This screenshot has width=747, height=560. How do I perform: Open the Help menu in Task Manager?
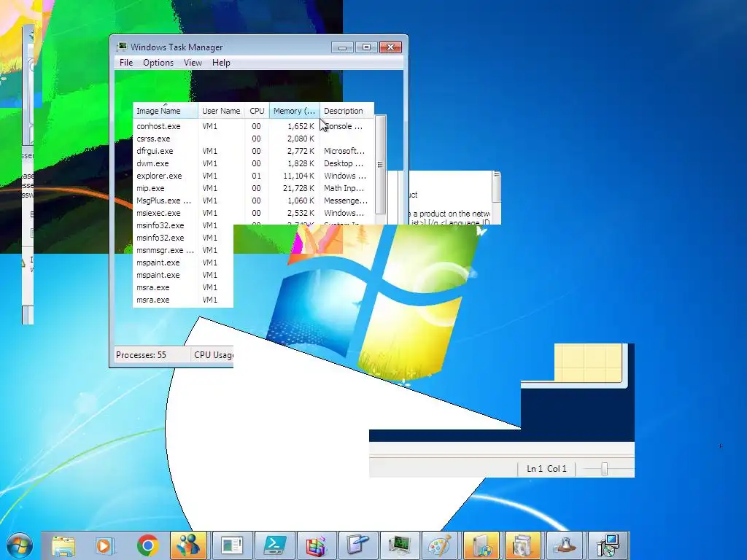tap(221, 63)
